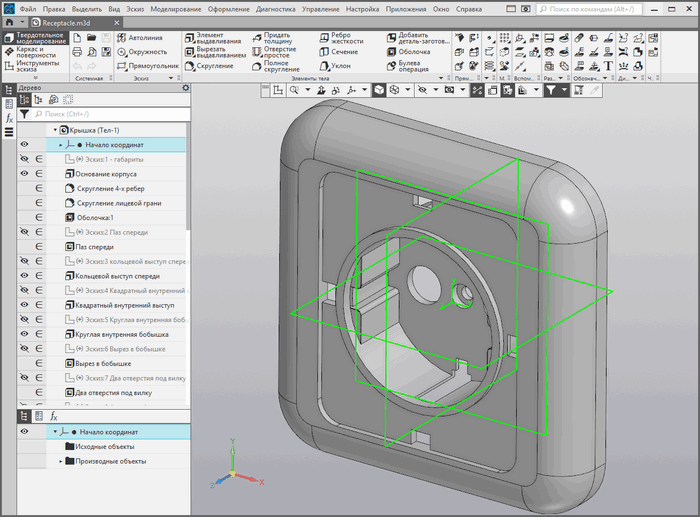Select the Автолиния sketch tool

tap(145, 37)
